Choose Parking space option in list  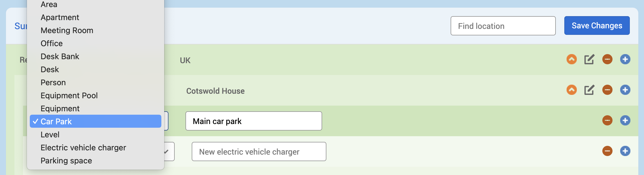[66, 161]
